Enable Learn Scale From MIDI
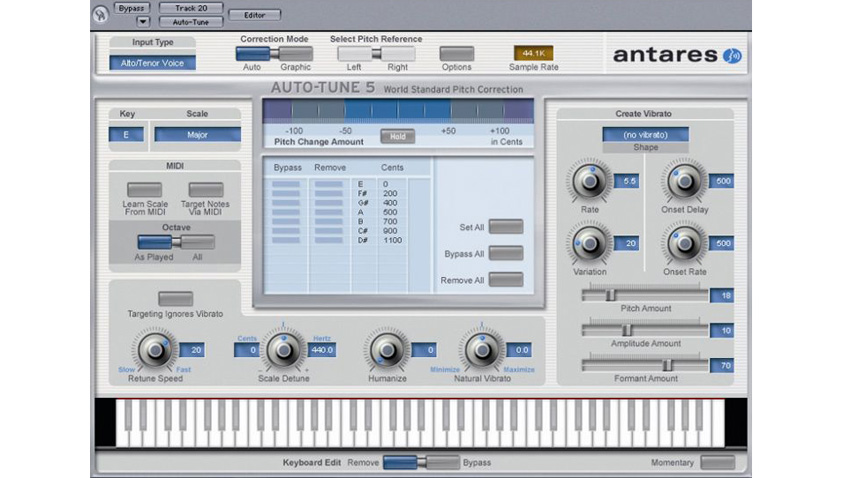This screenshot has height=478, width=850. [x=144, y=190]
